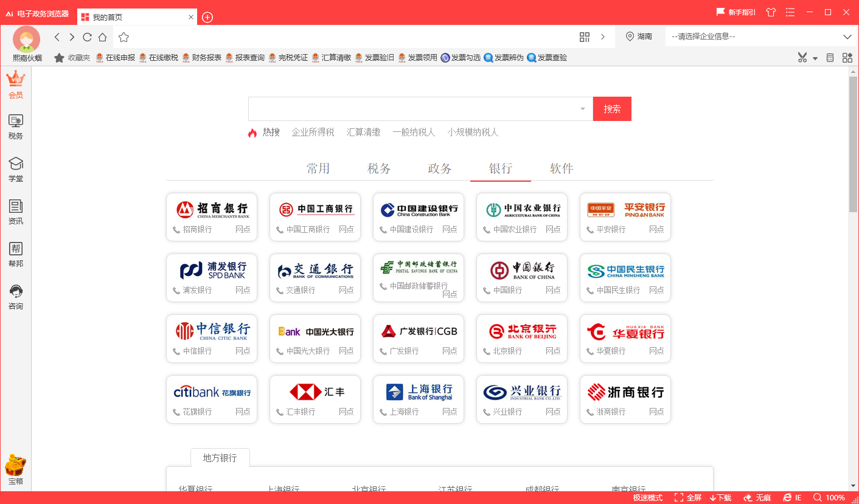Open the apps grid icon in toolbar
The width and height of the screenshot is (859, 504).
(x=847, y=58)
